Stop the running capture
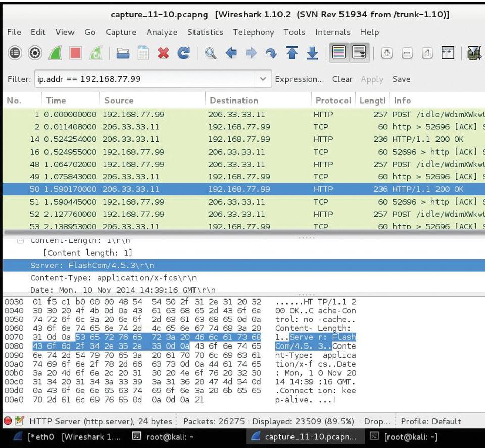The image size is (485, 448). 75,53
